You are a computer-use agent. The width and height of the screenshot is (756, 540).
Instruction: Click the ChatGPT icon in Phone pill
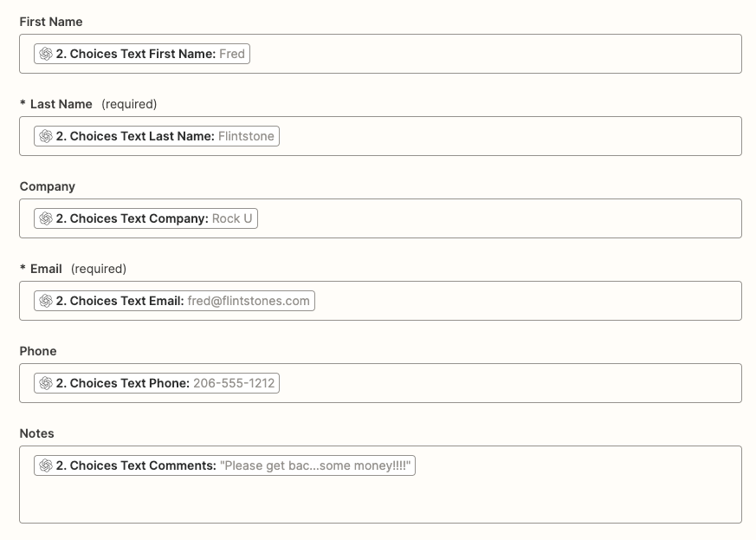point(46,383)
